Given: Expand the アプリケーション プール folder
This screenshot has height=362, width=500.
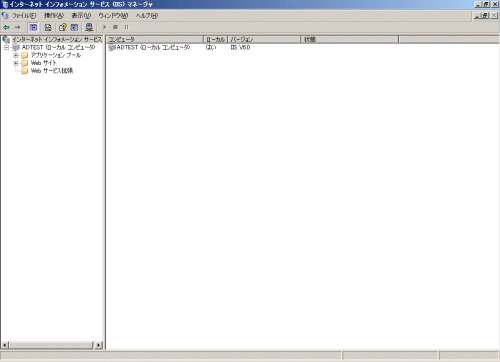Looking at the screenshot, I should (15, 55).
